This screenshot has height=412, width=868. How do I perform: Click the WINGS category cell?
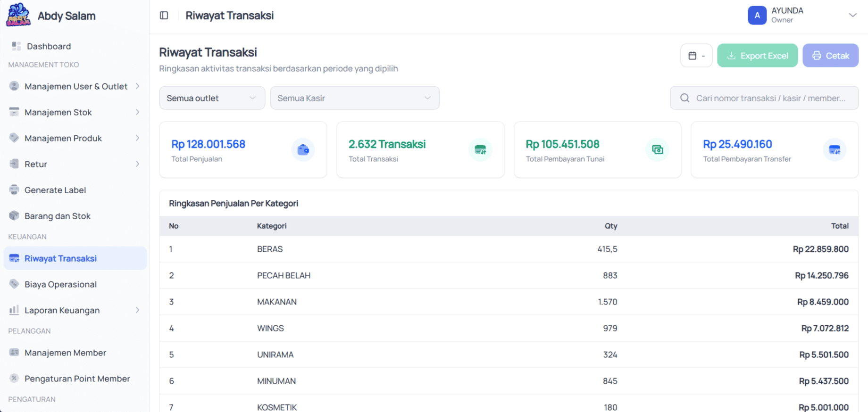(x=270, y=328)
